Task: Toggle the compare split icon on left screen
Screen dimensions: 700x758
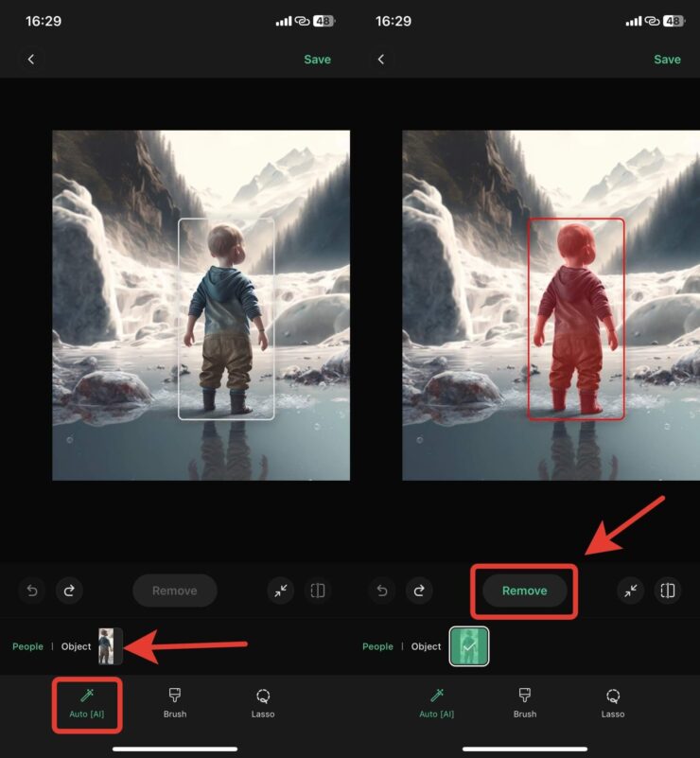Action: [318, 591]
